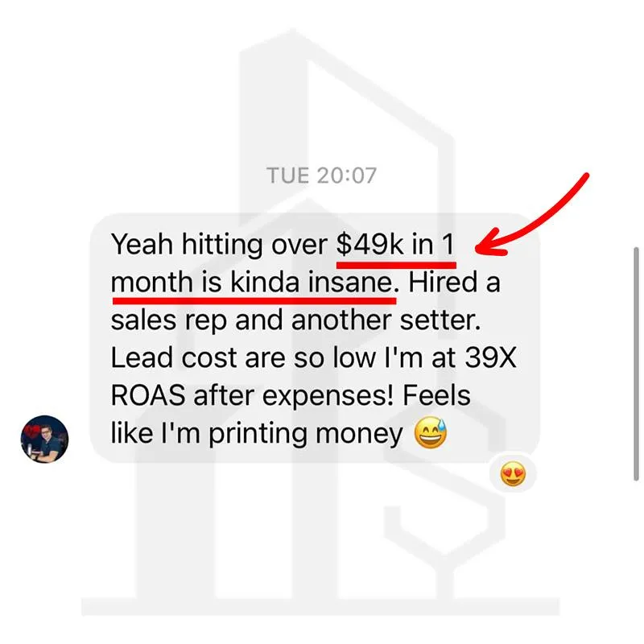Tap the heart-eyes reaction emoji
The width and height of the screenshot is (644, 644).
pyautogui.click(x=513, y=476)
